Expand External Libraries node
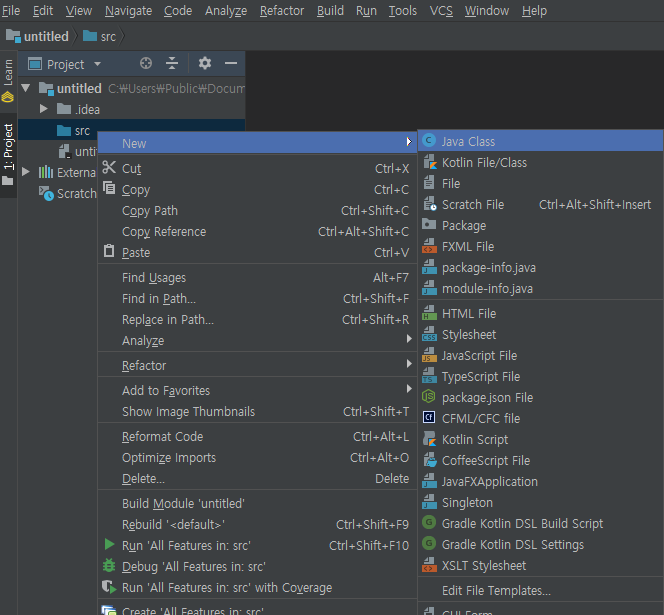664x615 pixels. tap(25, 172)
